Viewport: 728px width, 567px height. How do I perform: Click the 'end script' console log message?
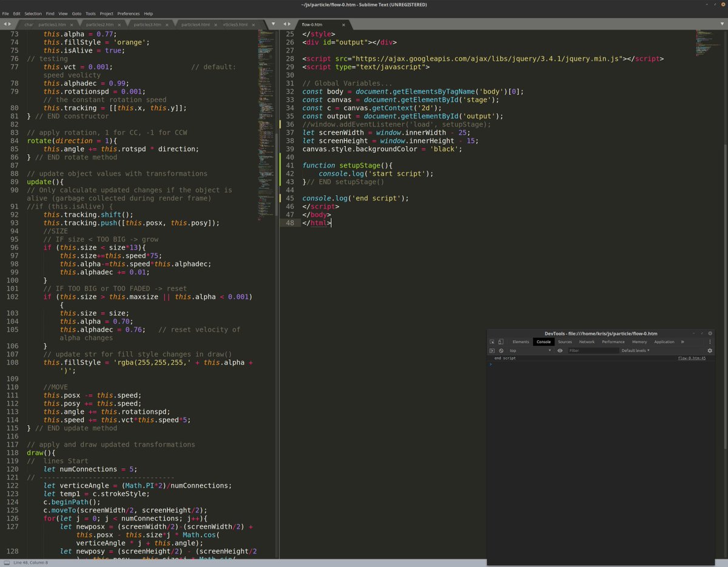(x=505, y=358)
